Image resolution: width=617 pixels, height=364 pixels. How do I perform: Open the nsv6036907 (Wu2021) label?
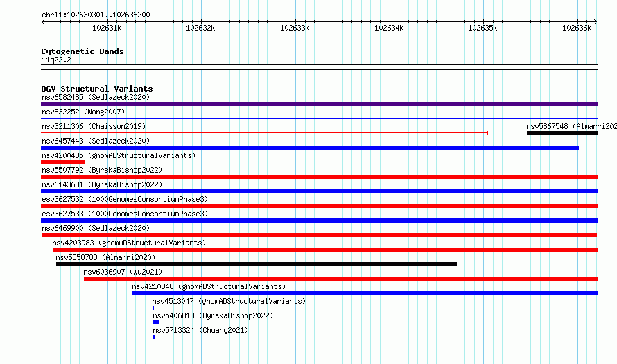click(123, 272)
